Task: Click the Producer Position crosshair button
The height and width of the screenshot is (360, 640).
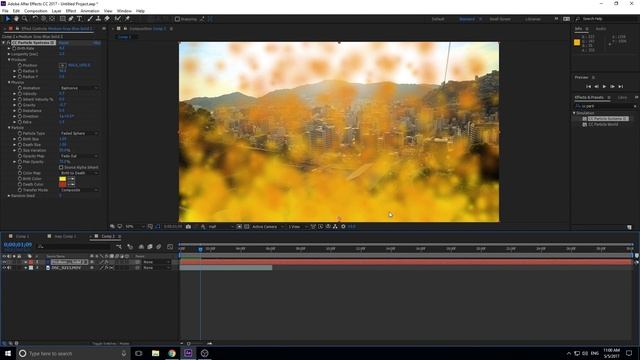Action: click(62, 65)
